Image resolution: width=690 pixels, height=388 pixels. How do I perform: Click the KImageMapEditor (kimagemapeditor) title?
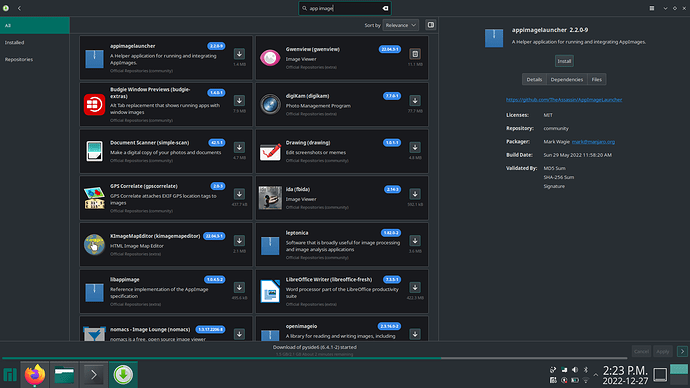pos(155,236)
